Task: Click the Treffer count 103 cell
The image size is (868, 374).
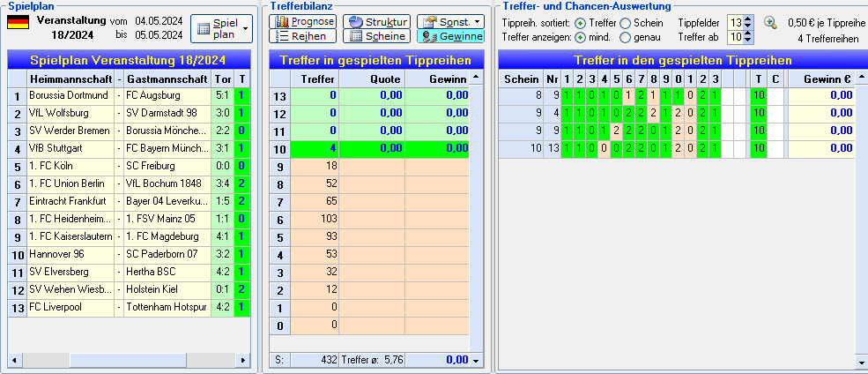Action: pos(315,220)
